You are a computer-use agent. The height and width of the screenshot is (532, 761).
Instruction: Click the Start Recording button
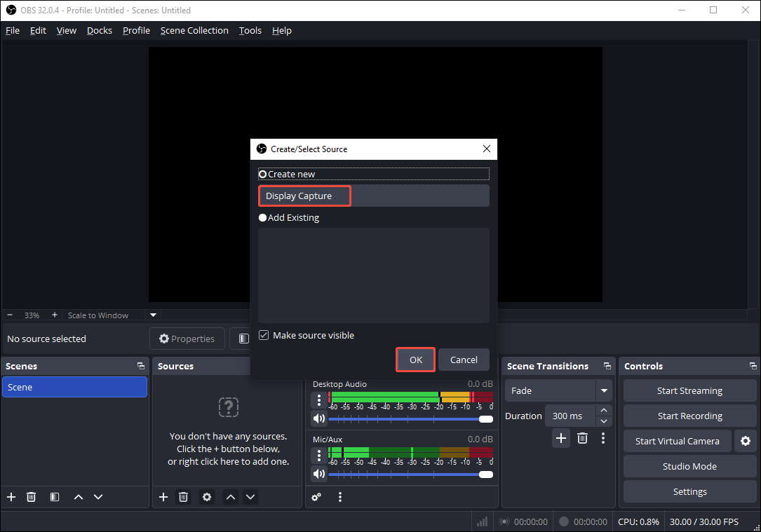[689, 416]
